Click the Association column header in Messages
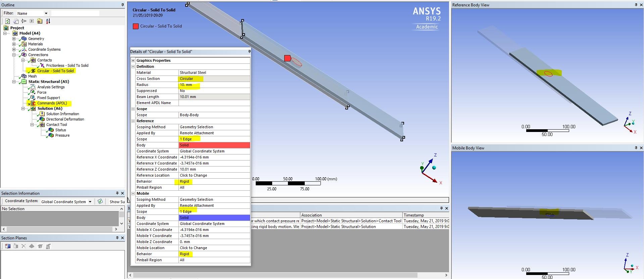Image resolution: width=644 pixels, height=279 pixels. pos(351,215)
